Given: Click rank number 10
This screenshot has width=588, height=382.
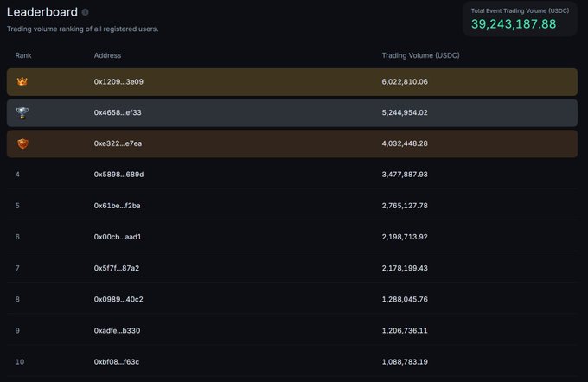Looking at the screenshot, I should point(20,362).
